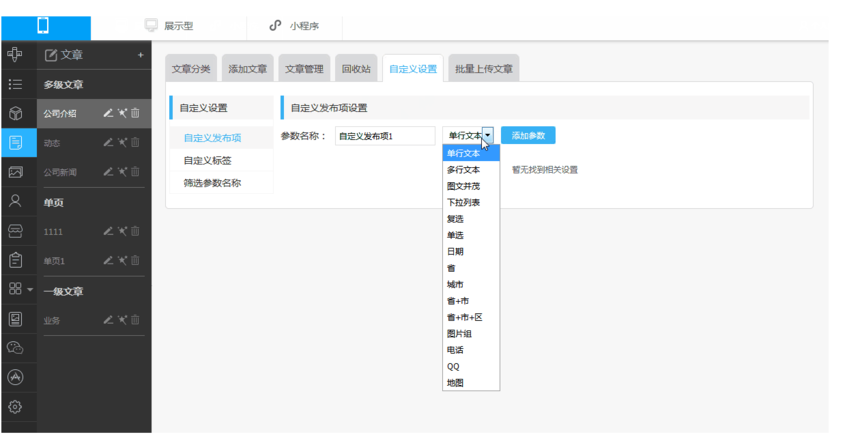Choose 单选 from the dropdown
This screenshot has width=860, height=441.
471,235
